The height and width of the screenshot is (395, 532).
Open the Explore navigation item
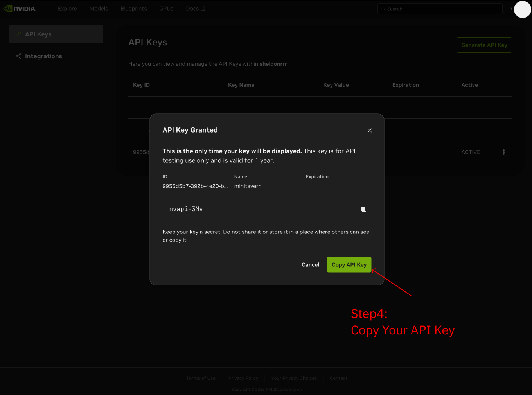coord(67,8)
